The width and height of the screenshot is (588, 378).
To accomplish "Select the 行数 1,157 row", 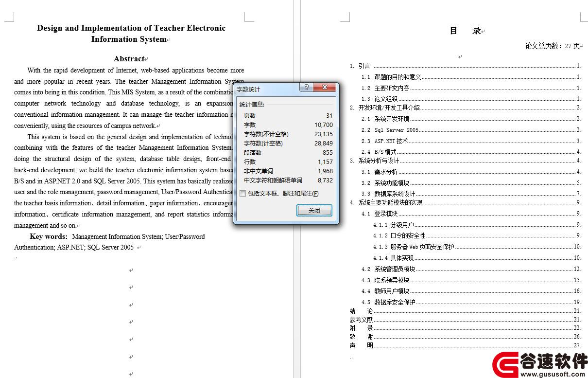I will (288, 162).
